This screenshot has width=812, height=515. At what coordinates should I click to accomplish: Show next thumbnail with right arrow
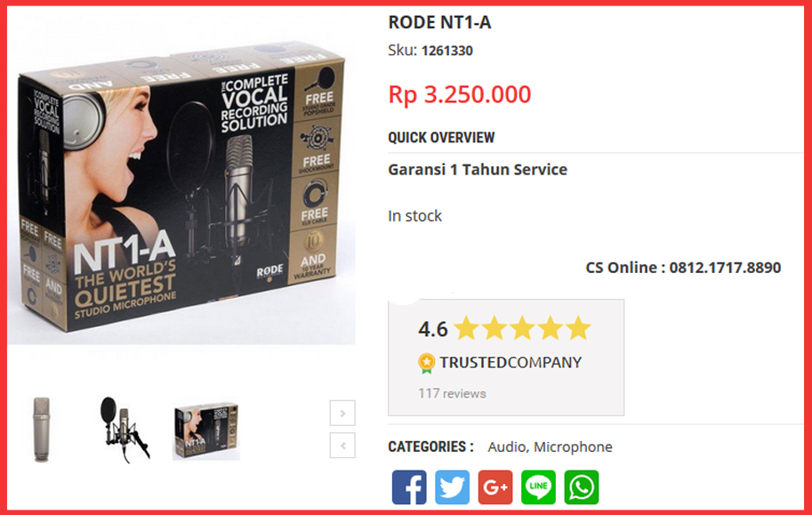[342, 413]
